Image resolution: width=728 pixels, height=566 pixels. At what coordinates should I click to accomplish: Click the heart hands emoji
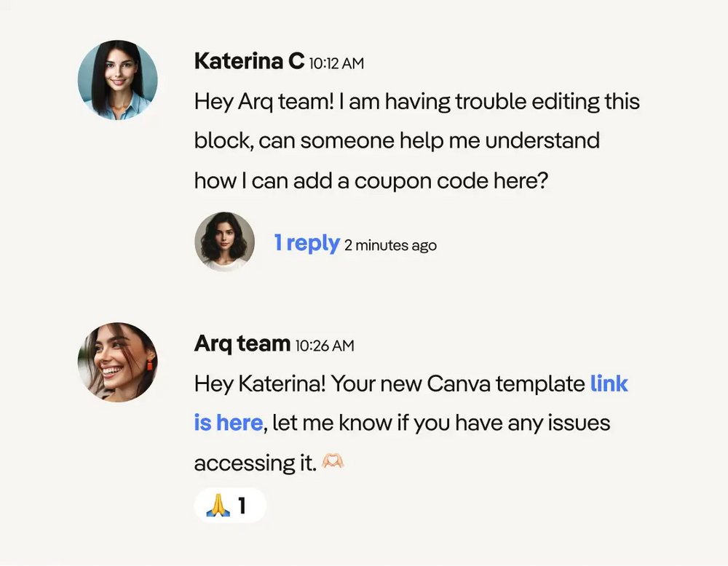pyautogui.click(x=333, y=461)
